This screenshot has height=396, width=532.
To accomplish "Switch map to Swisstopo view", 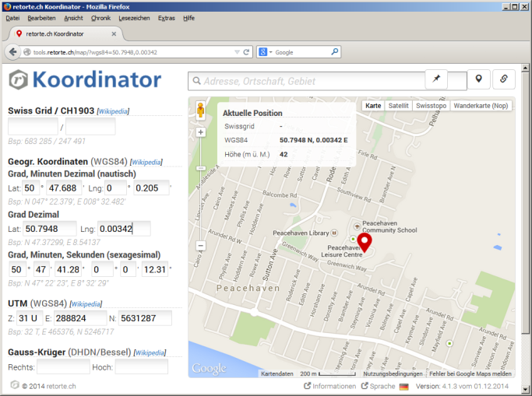I will coord(432,106).
